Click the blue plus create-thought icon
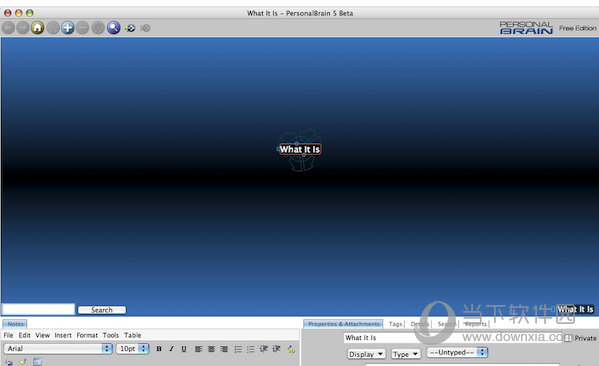The width and height of the screenshot is (599, 366). coord(68,28)
